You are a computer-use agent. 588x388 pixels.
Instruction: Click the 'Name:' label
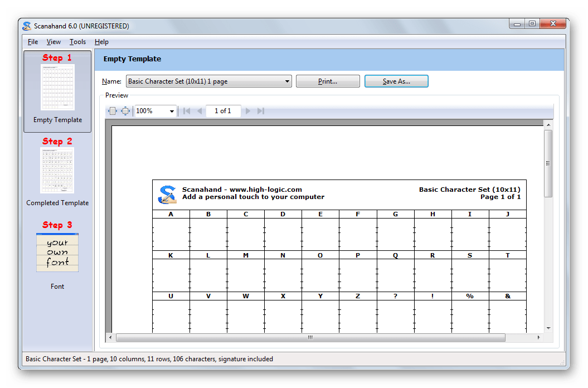pyautogui.click(x=112, y=81)
